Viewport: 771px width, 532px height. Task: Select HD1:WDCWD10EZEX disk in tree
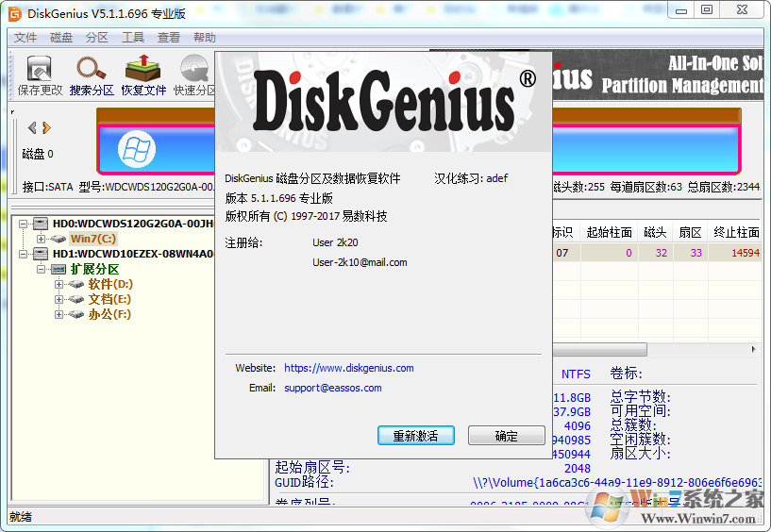[x=133, y=254]
